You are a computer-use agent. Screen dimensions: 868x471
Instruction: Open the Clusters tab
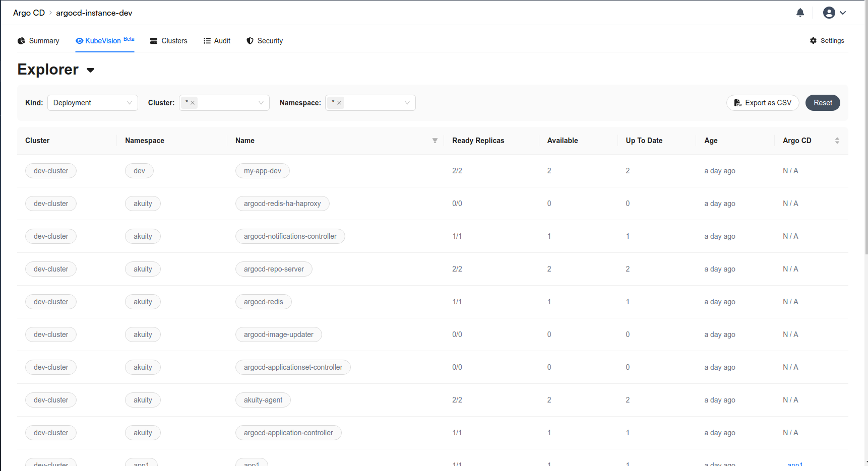168,41
